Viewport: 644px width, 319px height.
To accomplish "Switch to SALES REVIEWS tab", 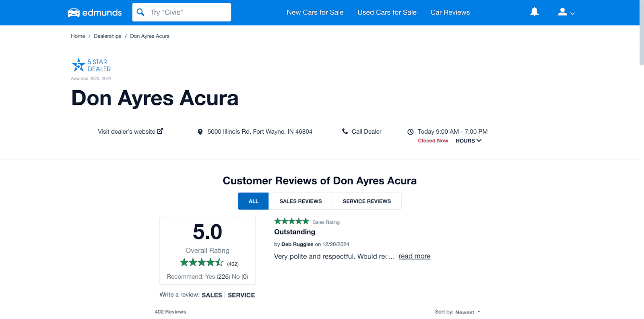I will coord(301,201).
